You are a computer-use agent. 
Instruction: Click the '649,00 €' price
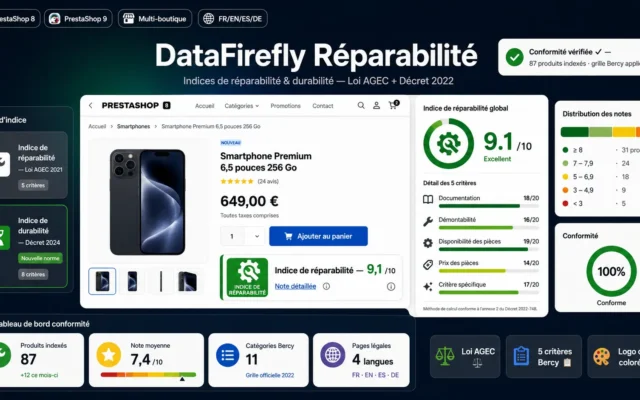click(249, 201)
